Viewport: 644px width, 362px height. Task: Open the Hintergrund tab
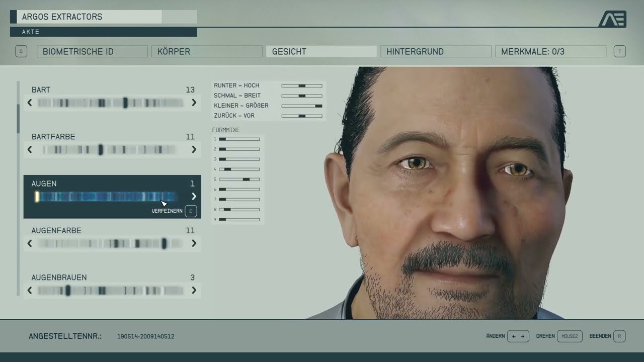pos(436,51)
